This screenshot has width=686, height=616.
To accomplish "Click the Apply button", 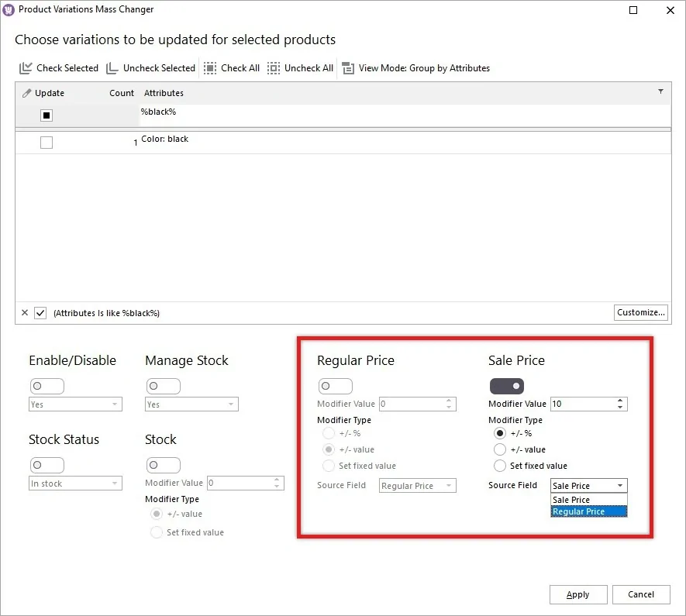I will [578, 594].
